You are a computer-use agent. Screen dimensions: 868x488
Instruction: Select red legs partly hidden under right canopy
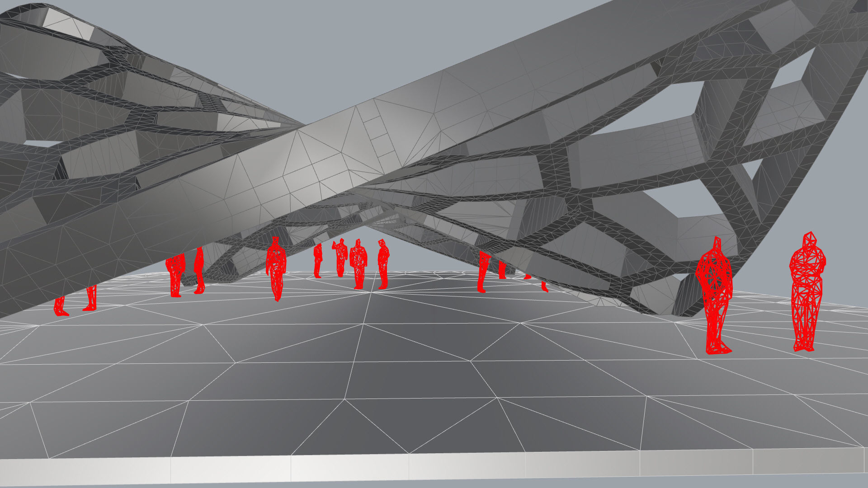(x=483, y=272)
